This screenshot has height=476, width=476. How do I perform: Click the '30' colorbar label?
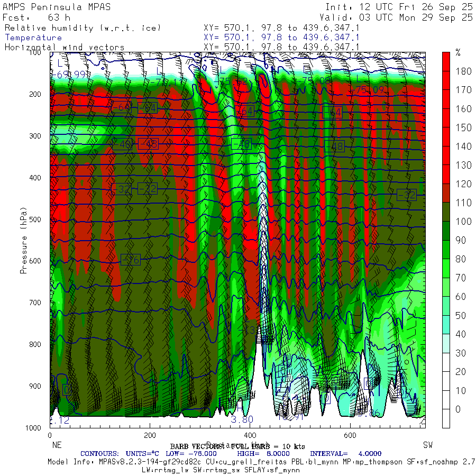pos(461,353)
